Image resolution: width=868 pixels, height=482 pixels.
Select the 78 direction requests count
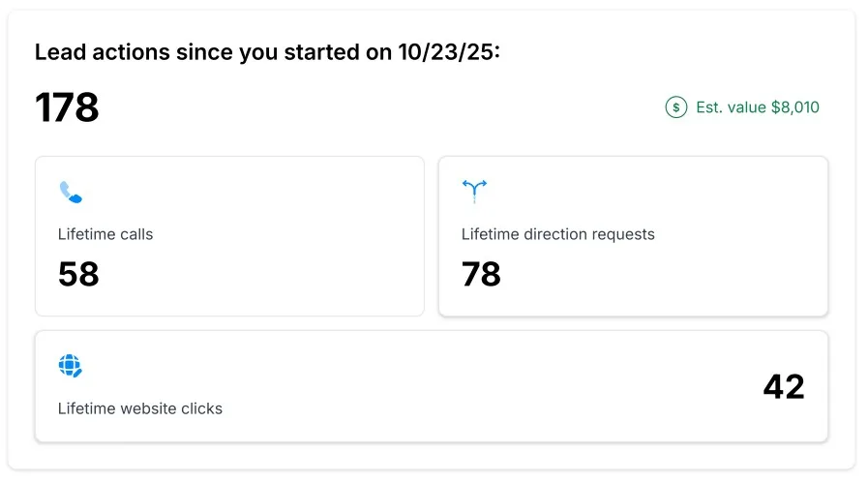pos(481,274)
